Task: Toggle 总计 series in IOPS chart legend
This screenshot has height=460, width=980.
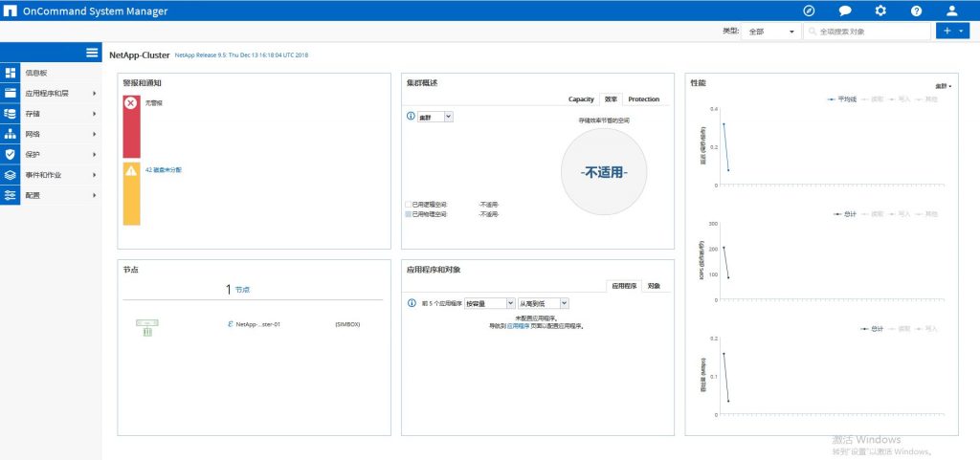Action: tap(846, 214)
